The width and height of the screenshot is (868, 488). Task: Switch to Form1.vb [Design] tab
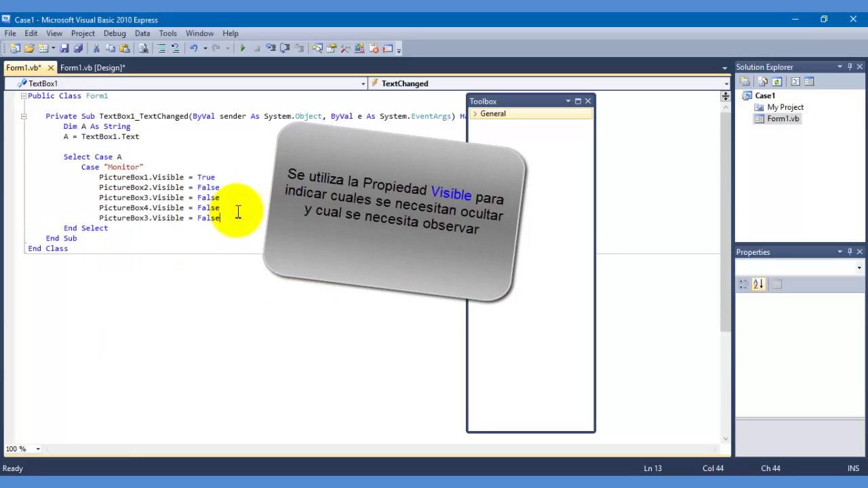[93, 68]
